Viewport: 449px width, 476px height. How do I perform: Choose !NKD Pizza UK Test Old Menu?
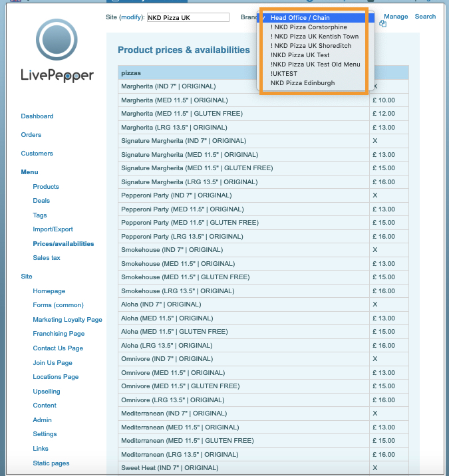[315, 64]
